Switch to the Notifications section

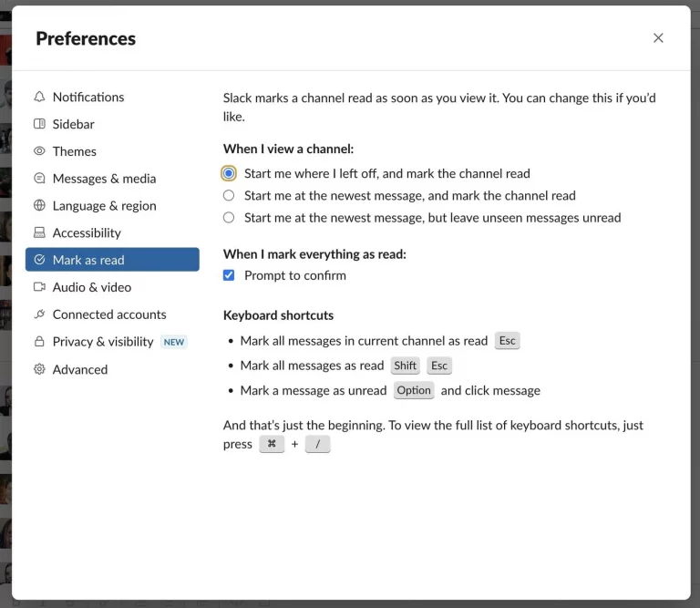click(88, 97)
